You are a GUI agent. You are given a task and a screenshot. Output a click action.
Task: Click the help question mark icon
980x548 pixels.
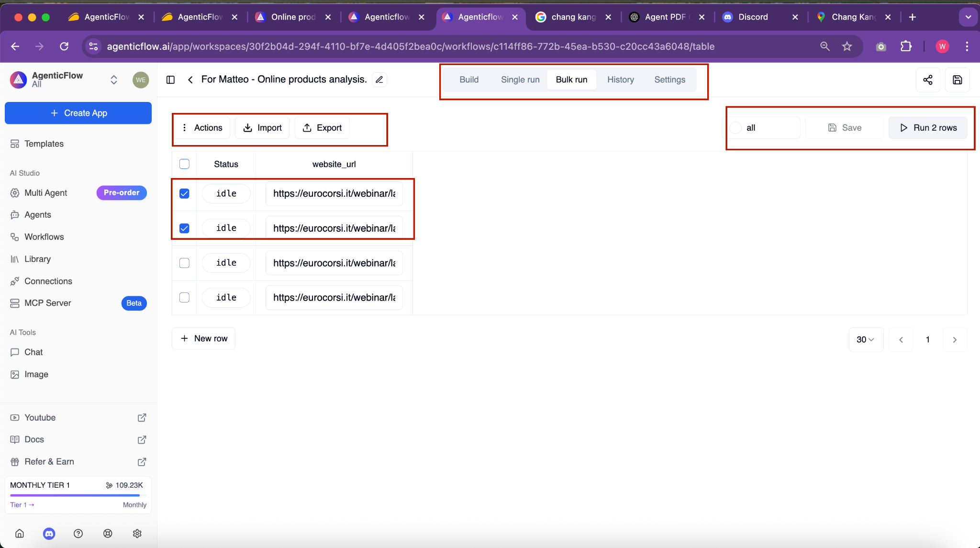pyautogui.click(x=78, y=533)
